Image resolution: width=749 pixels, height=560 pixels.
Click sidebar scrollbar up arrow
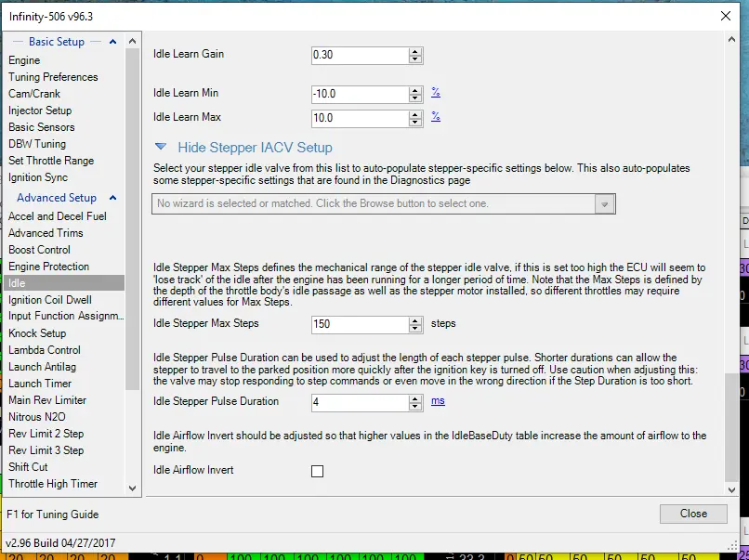coord(133,41)
